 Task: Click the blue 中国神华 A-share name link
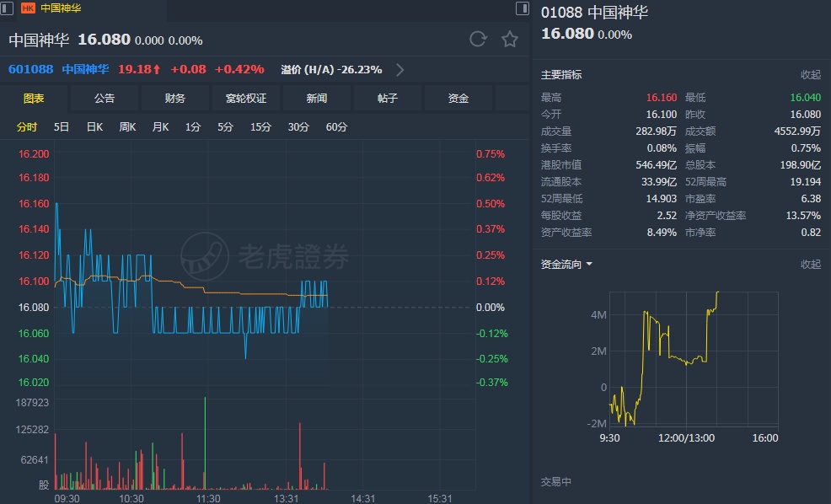point(85,69)
